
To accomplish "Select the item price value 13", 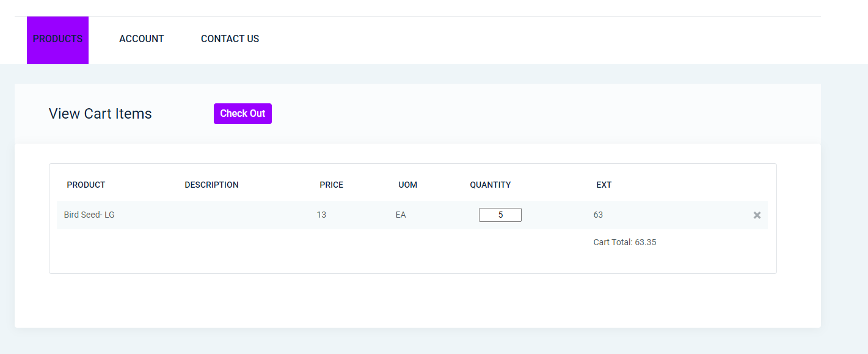I will click(321, 215).
